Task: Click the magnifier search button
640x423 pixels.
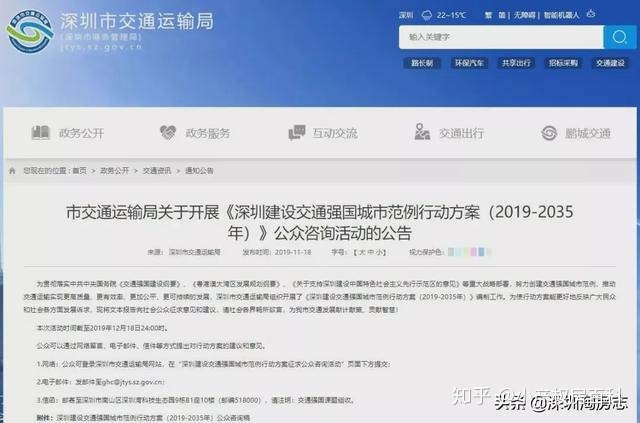Action: 619,37
